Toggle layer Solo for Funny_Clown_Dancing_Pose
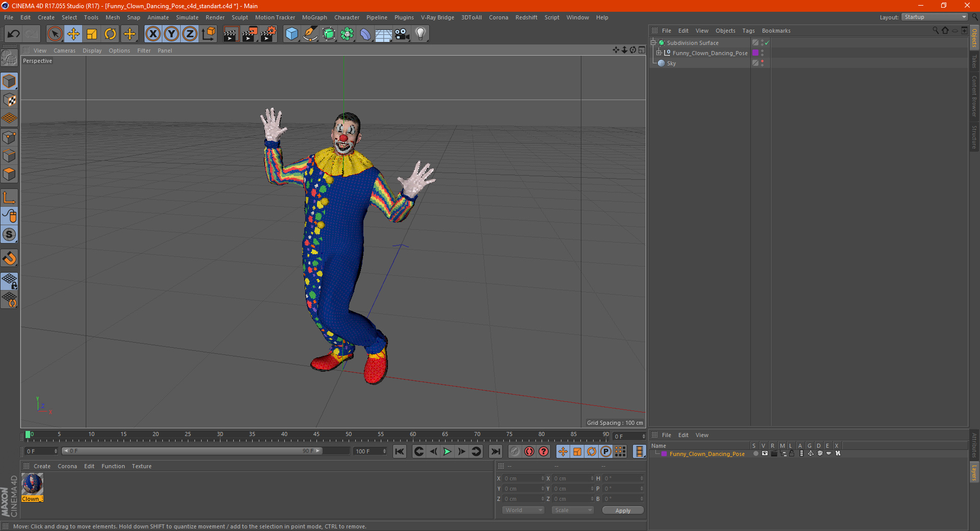Image resolution: width=980 pixels, height=531 pixels. point(755,453)
